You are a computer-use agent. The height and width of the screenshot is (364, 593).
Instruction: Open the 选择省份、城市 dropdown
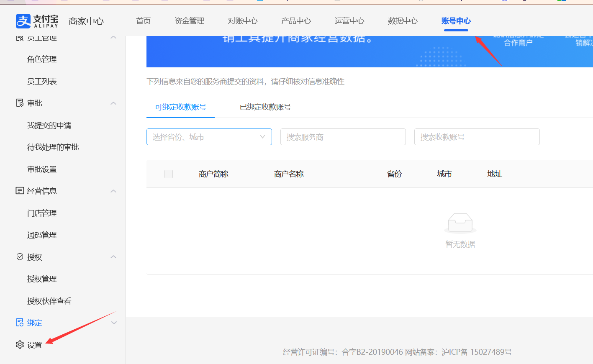[x=209, y=137]
